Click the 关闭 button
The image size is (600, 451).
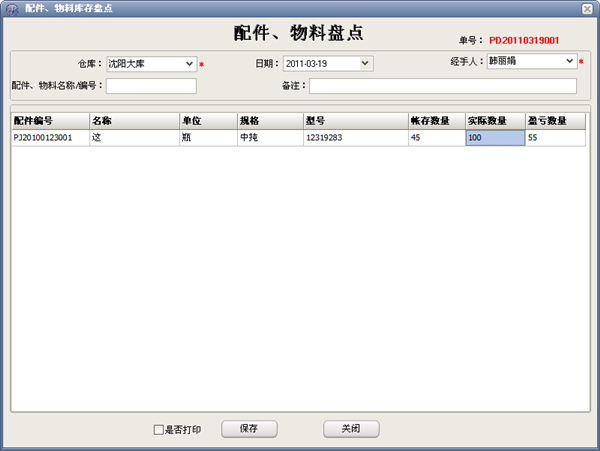(351, 429)
